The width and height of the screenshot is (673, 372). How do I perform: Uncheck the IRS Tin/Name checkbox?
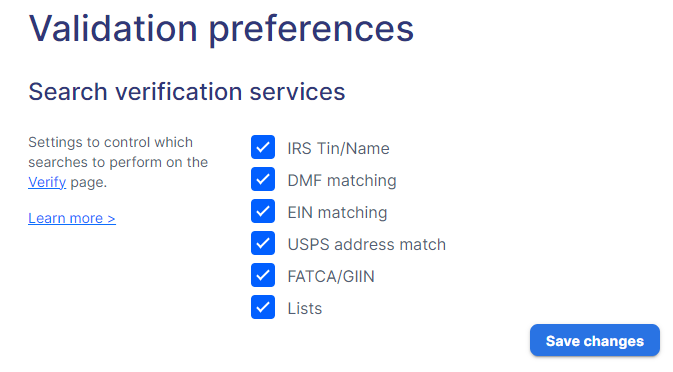click(x=263, y=147)
